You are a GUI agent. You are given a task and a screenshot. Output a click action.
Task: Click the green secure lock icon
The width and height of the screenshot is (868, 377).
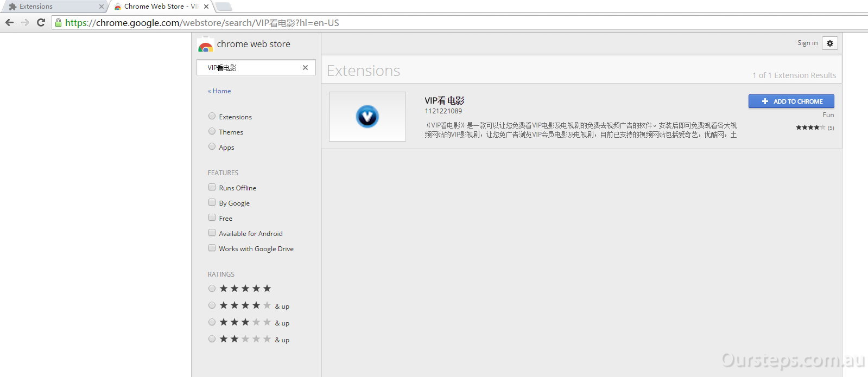tap(59, 23)
